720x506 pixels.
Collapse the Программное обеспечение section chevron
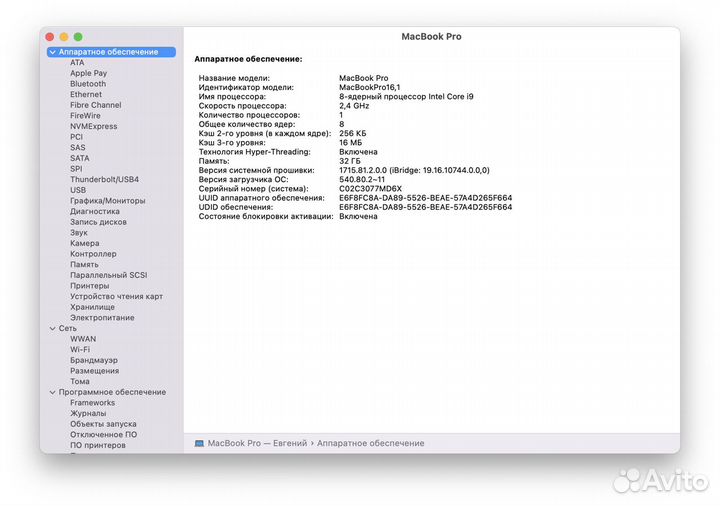(x=53, y=392)
